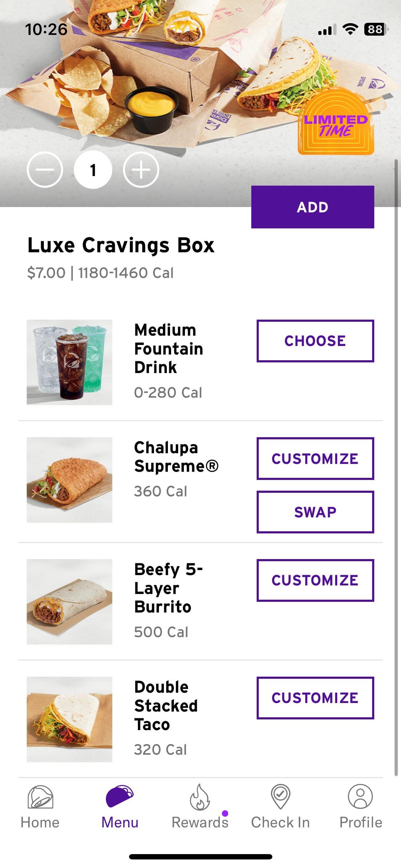
Task: Tap the Beefy 5-Layer Burrito image
Action: point(70,602)
